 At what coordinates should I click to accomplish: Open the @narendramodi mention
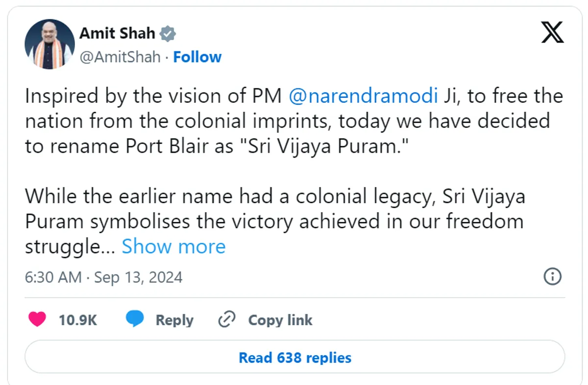pos(363,96)
